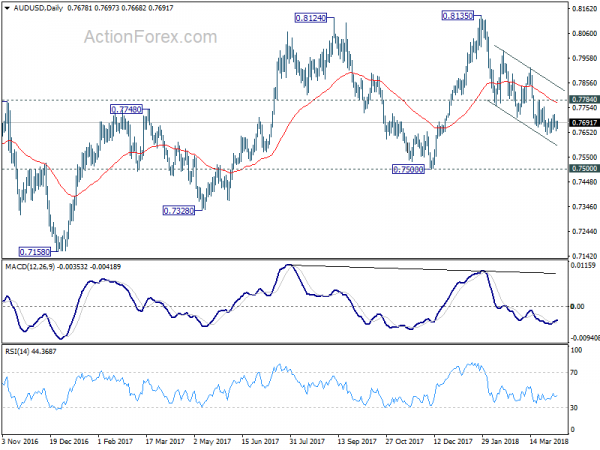Image resolution: width=600 pixels, height=450 pixels.
Task: Select the 0.81240 price label
Action: click(311, 18)
